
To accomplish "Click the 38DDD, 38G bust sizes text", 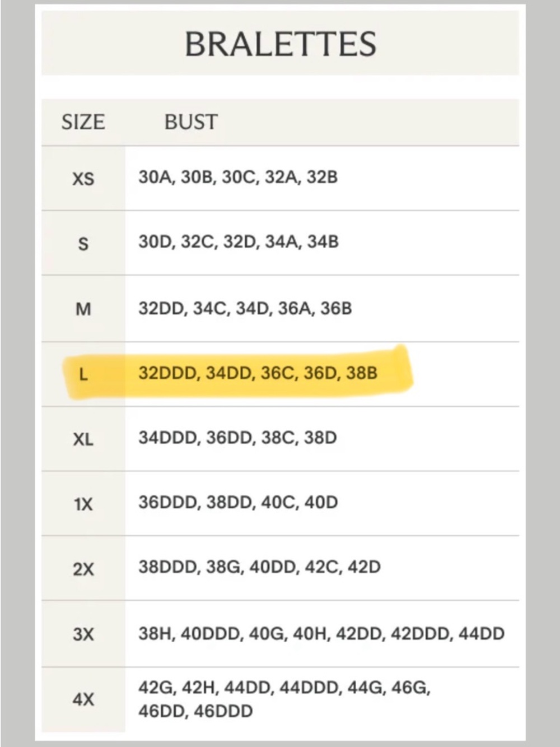I will 260,567.
